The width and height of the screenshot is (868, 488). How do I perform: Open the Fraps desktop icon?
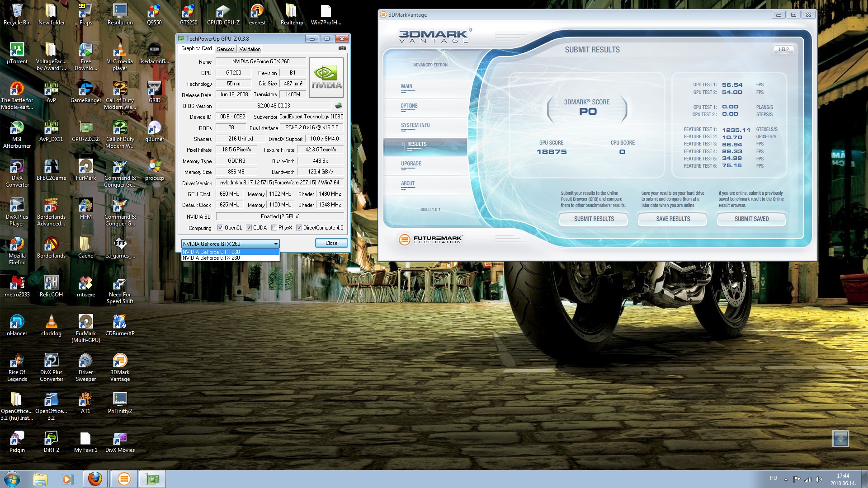tap(85, 14)
